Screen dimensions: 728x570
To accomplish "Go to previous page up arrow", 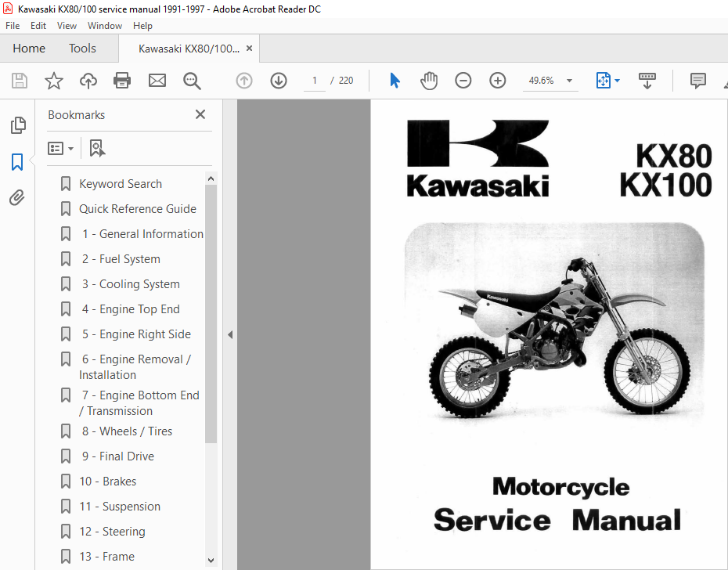I will (244, 81).
